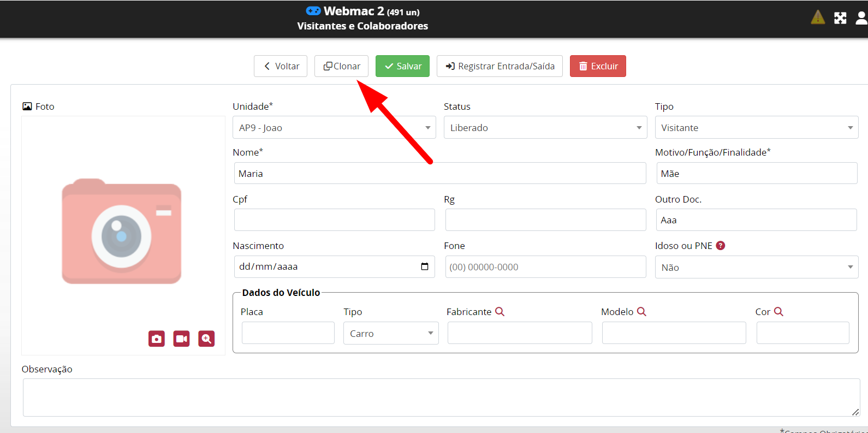868x433 pixels.
Task: Click the camera take-photo icon
Action: click(x=157, y=339)
